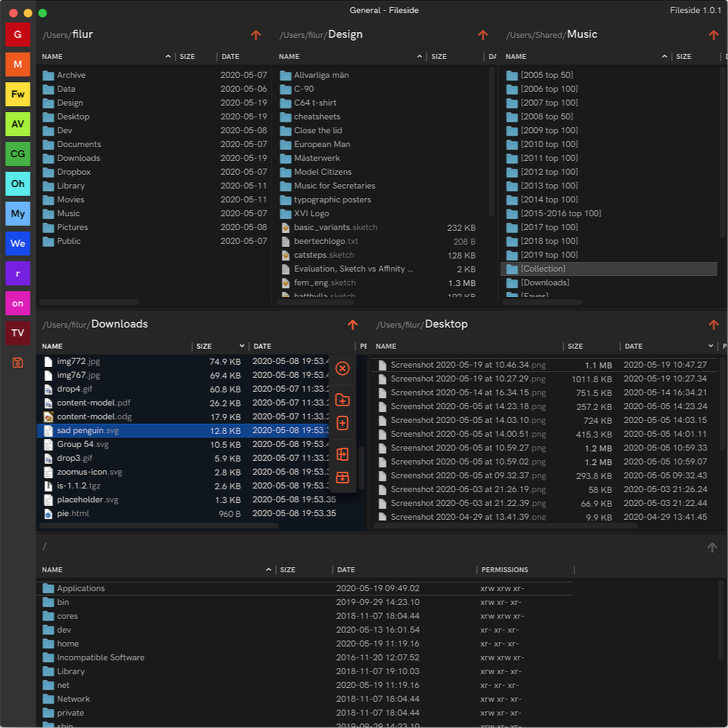Screen dimensions: 728x728
Task: Go up from the filur pane
Action: pos(256,35)
